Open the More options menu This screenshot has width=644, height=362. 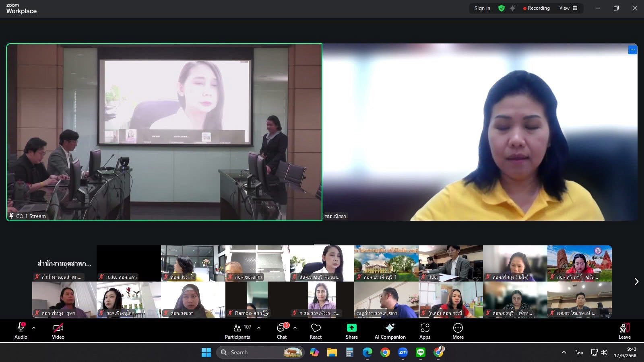click(458, 331)
